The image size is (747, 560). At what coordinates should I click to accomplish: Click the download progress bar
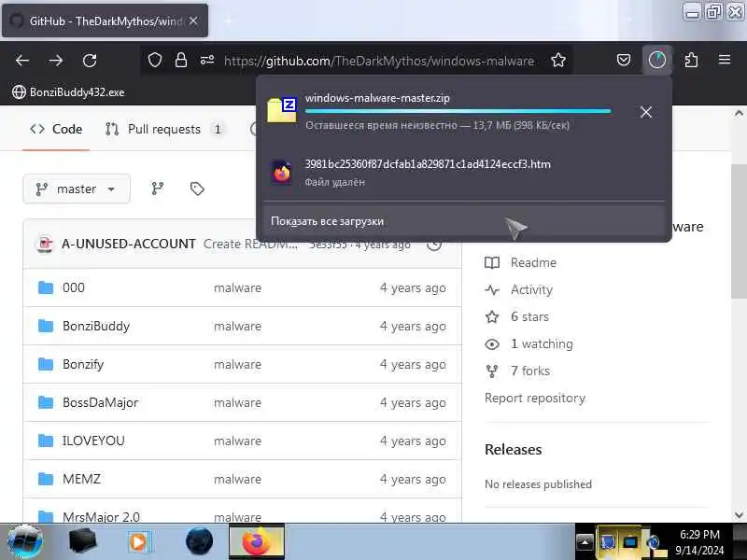tap(458, 111)
